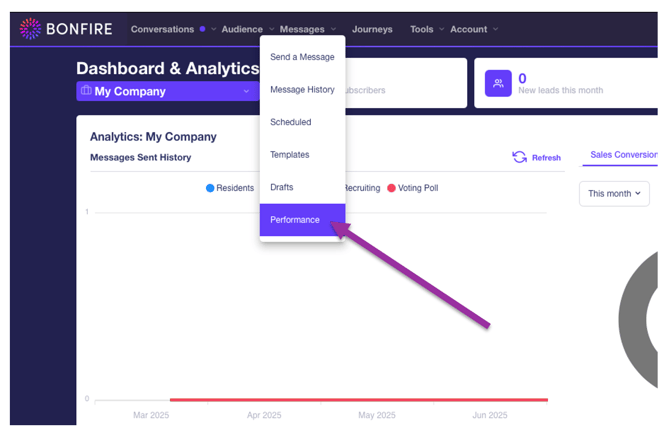
Task: Open Message History from the menu
Action: tap(302, 90)
